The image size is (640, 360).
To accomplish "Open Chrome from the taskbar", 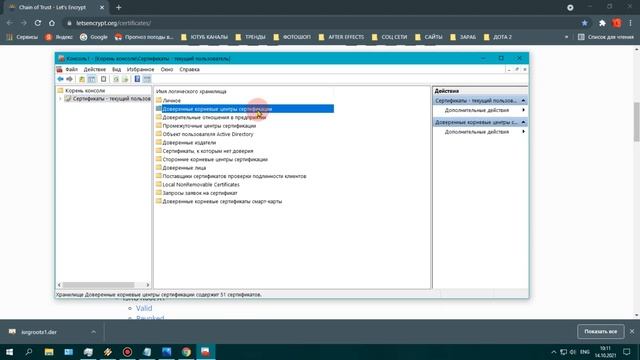I will [x=186, y=352].
